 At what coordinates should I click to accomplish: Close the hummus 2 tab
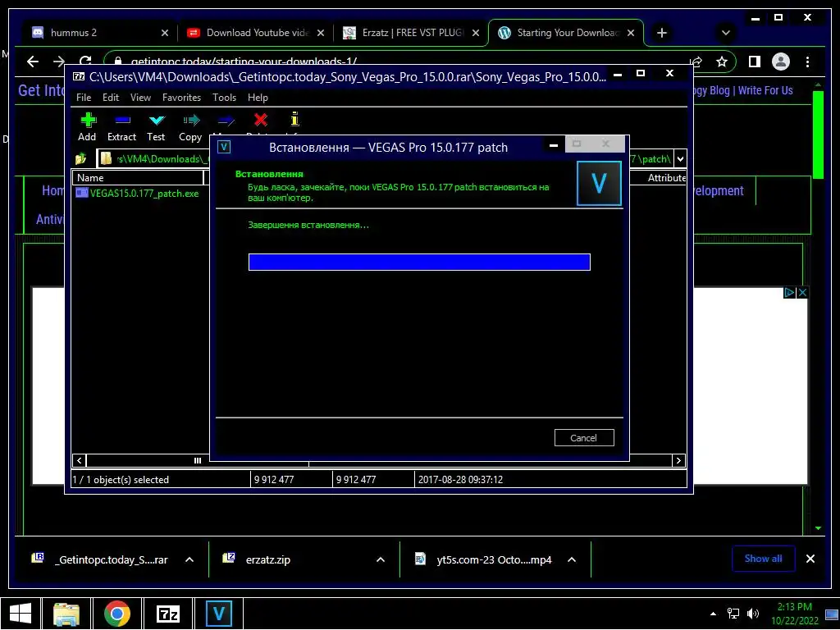click(164, 33)
